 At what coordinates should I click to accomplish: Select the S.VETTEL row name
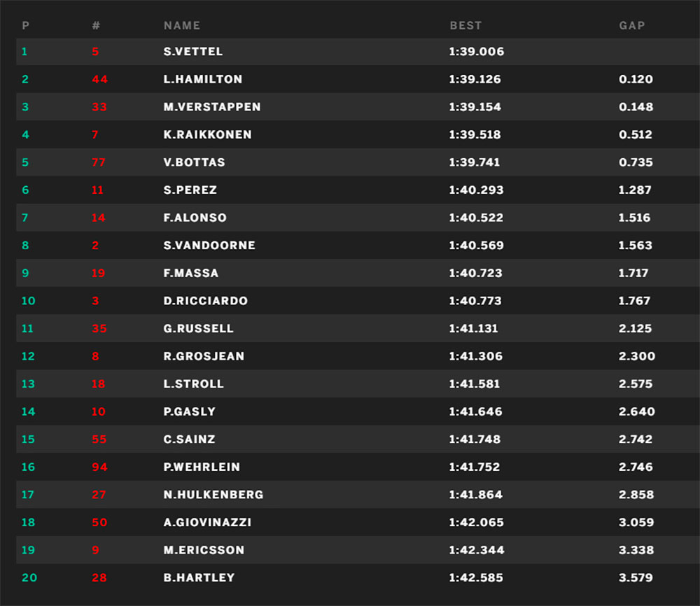(x=193, y=51)
